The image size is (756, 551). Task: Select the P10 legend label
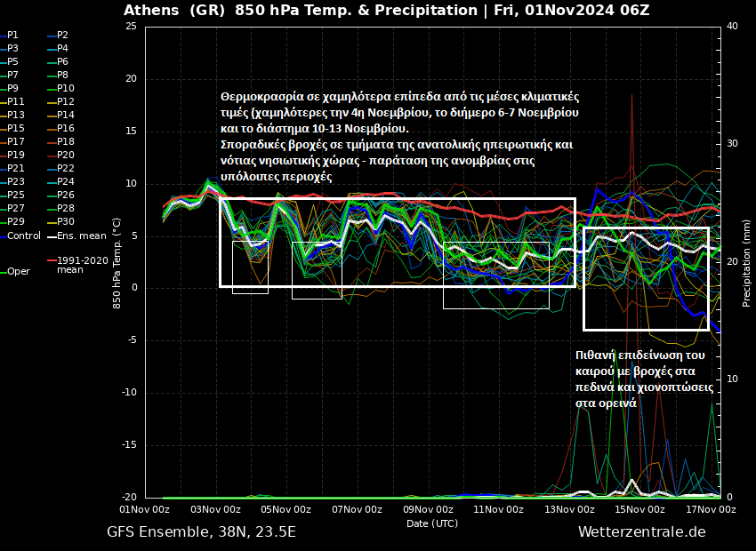(65, 88)
